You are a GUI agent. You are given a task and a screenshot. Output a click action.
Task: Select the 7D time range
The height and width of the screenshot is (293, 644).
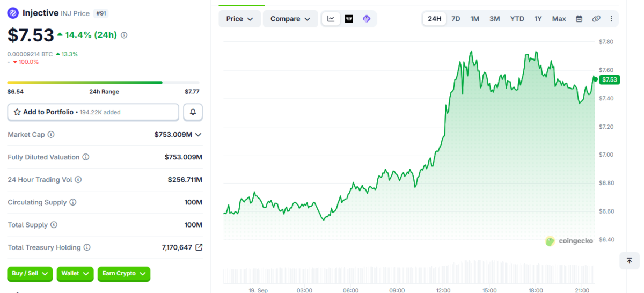[x=456, y=19]
